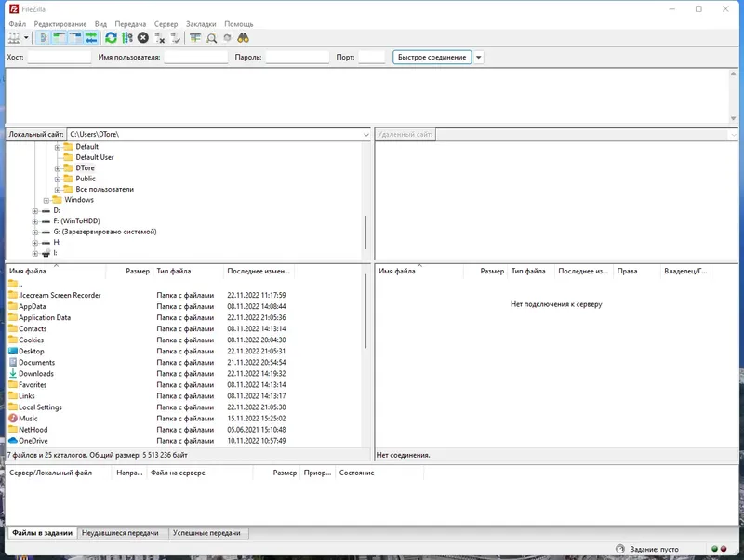Select the Desktop folder icon

[13, 352]
